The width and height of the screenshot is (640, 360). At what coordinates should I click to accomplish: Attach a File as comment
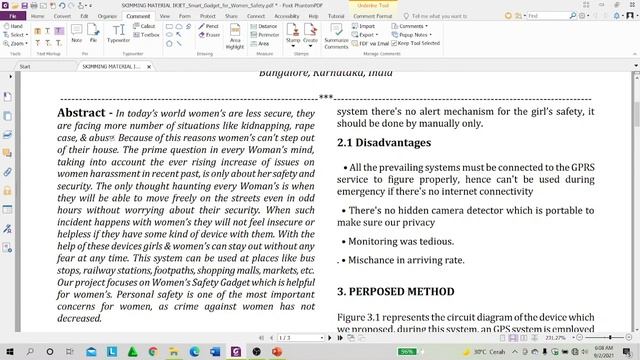coord(93,33)
